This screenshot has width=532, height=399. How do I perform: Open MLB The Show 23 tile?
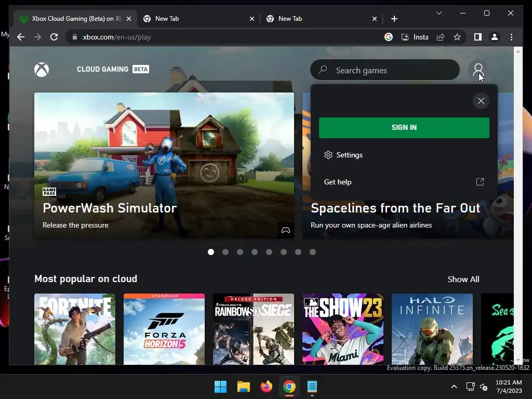(343, 329)
